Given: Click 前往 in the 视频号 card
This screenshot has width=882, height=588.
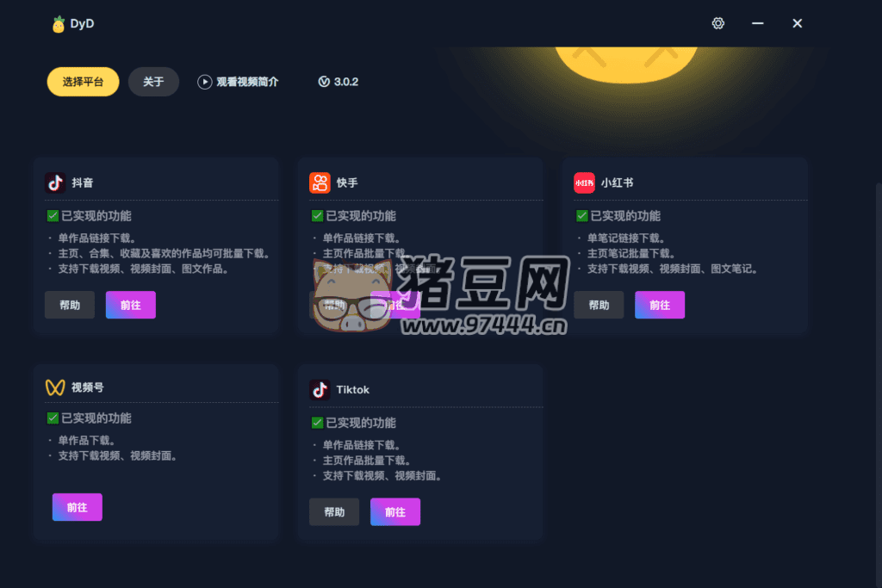Looking at the screenshot, I should click(x=77, y=507).
